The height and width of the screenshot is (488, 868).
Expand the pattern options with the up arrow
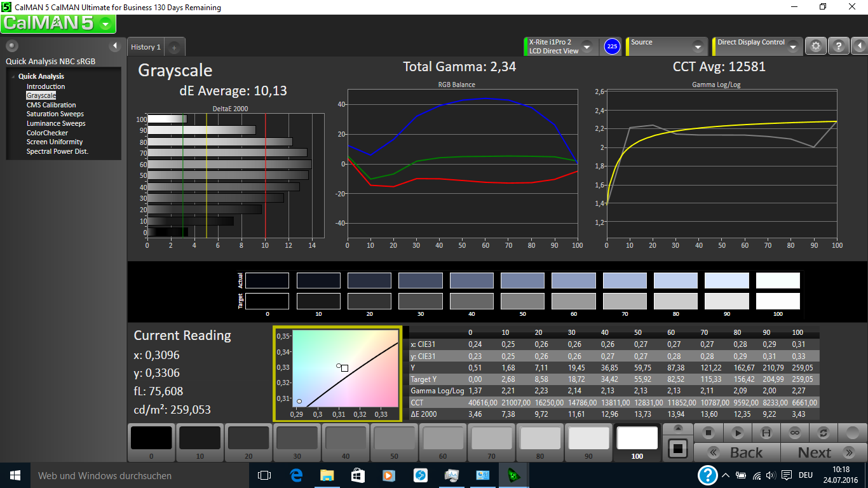pos(678,428)
